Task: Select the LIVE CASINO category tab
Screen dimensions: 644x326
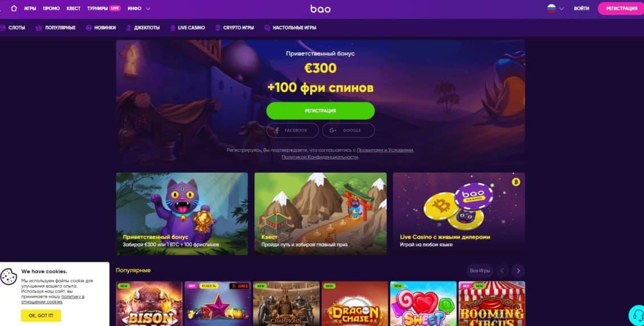Action: [188, 28]
